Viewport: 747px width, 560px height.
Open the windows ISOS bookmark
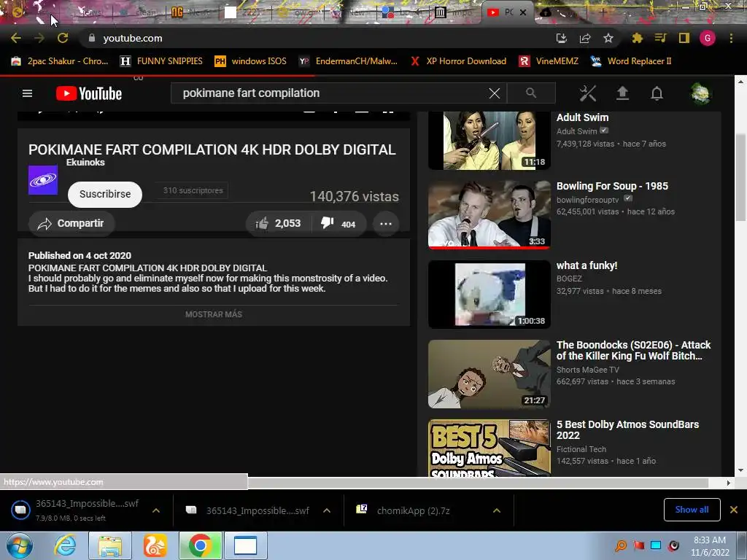251,61
